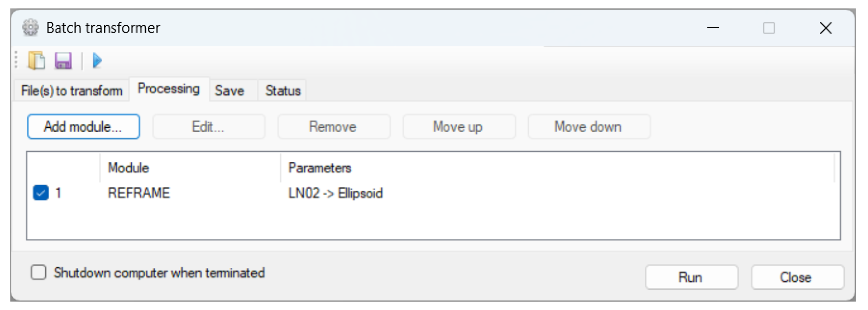868x310 pixels.
Task: Switch to the File(s) to transform tab
Action: [72, 90]
